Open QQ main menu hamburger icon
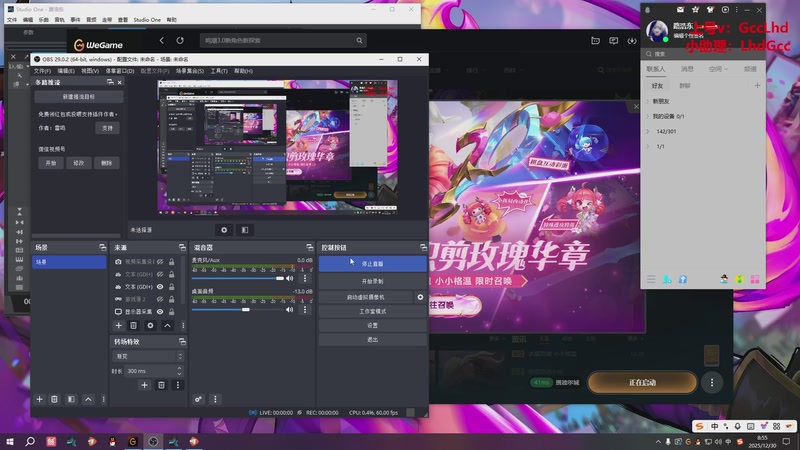Screen dimensions: 800x450 [x=651, y=279]
